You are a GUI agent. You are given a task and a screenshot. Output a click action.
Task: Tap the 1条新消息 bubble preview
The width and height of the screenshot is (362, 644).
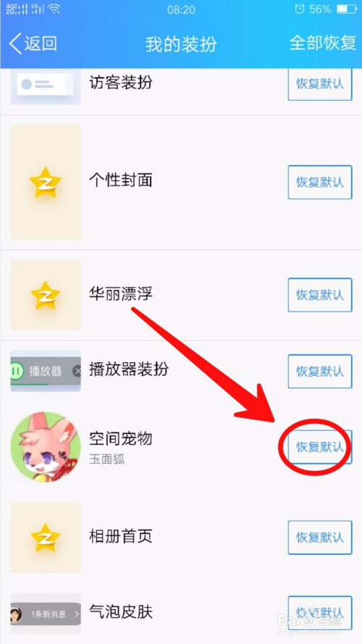(46, 614)
